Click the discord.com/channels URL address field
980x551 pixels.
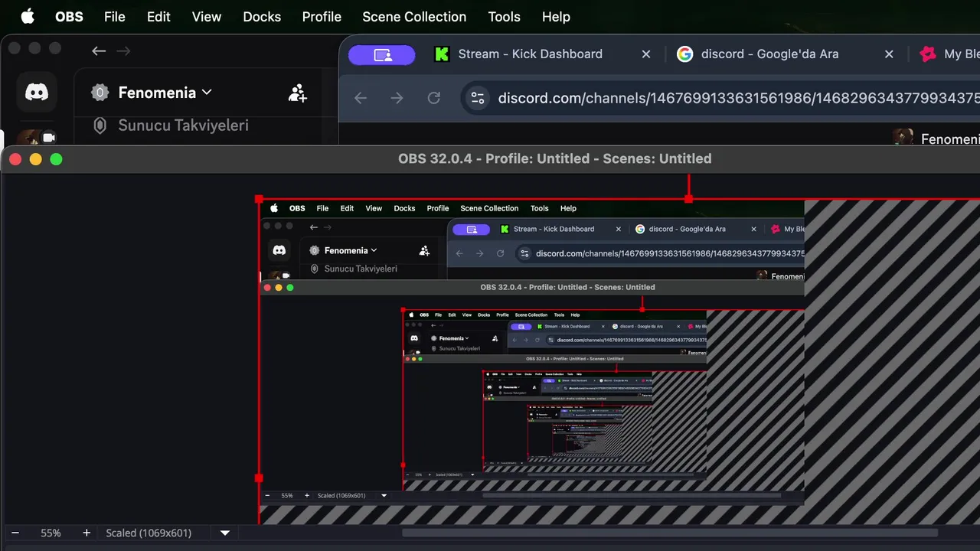pos(738,98)
